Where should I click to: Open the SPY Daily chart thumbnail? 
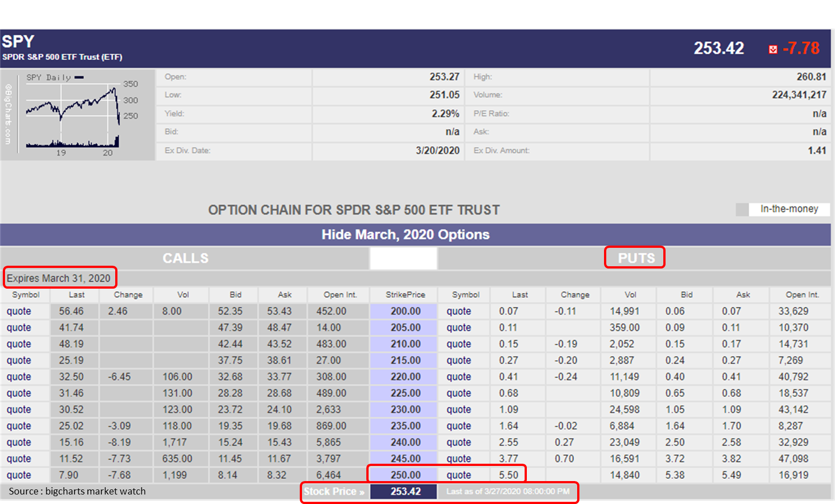[x=78, y=115]
